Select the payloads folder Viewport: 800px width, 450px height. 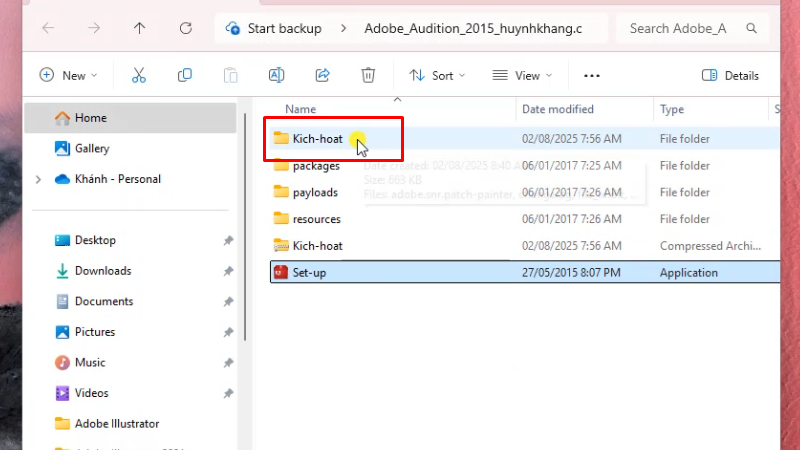click(x=524, y=192)
